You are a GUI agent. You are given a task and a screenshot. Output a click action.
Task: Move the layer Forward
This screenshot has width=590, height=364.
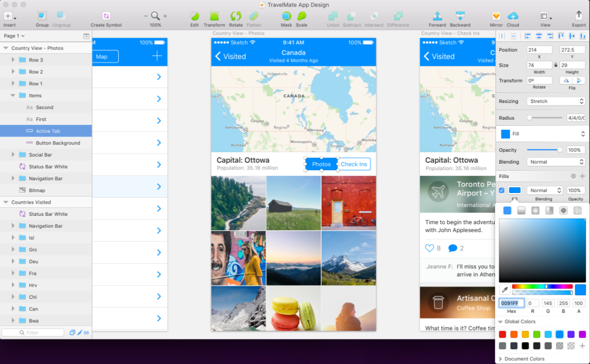(x=437, y=16)
